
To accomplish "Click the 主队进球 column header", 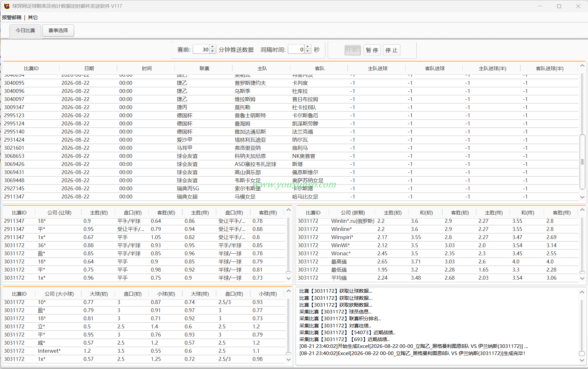I will (x=377, y=69).
